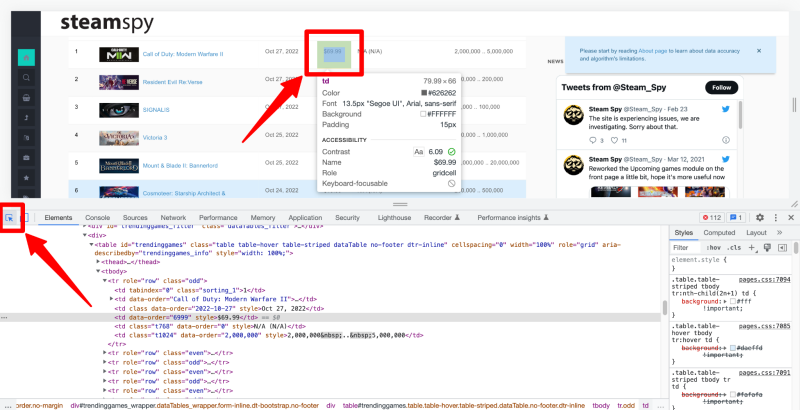This screenshot has width=800, height=410.
Task: Open pages.css:7094 source link
Action: coord(764,280)
